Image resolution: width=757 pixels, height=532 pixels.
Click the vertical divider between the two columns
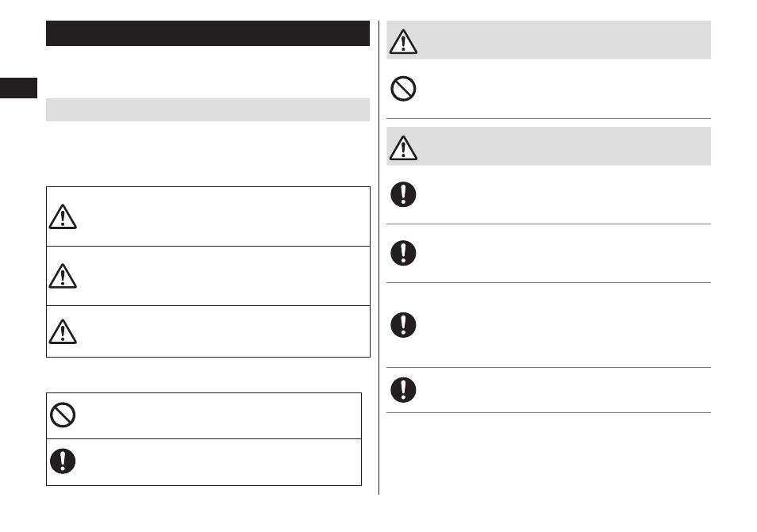pyautogui.click(x=379, y=258)
